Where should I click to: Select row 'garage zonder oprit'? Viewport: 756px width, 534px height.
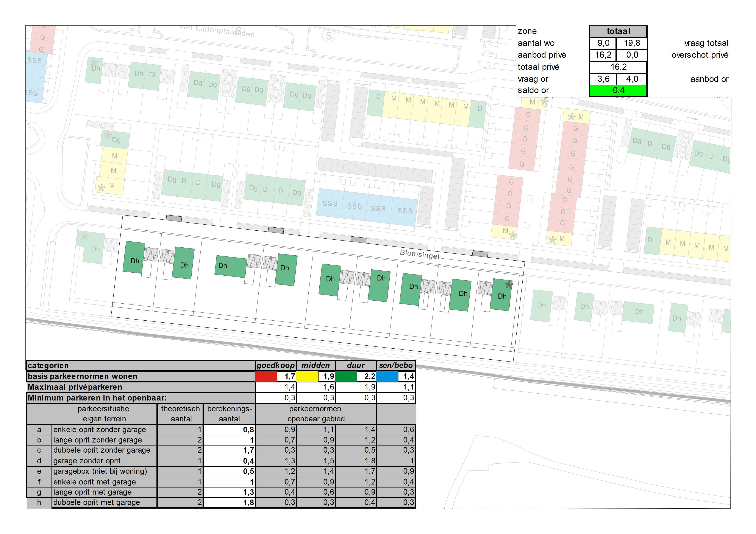[x=221, y=461]
